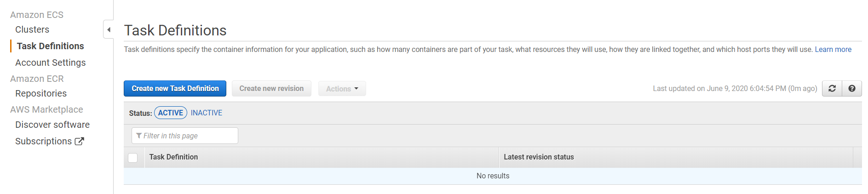Image resolution: width=868 pixels, height=194 pixels.
Task: Sort by Task Definition column header
Action: coord(173,157)
